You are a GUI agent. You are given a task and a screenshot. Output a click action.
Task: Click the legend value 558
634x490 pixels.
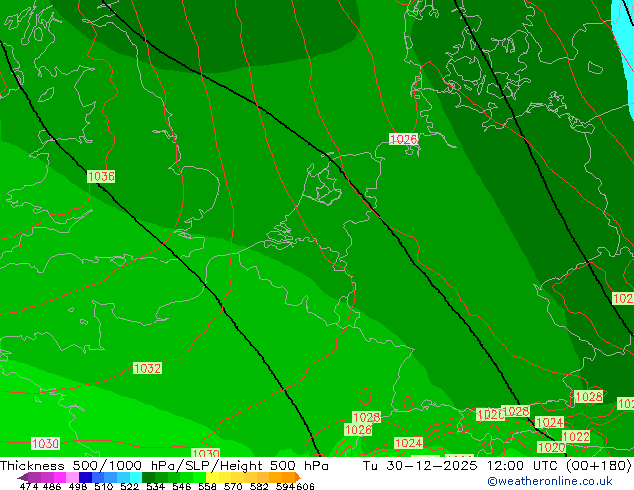tap(207, 486)
